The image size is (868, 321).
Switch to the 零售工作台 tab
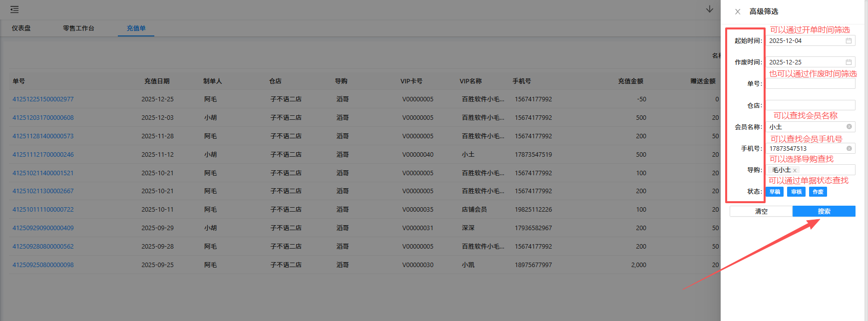78,28
